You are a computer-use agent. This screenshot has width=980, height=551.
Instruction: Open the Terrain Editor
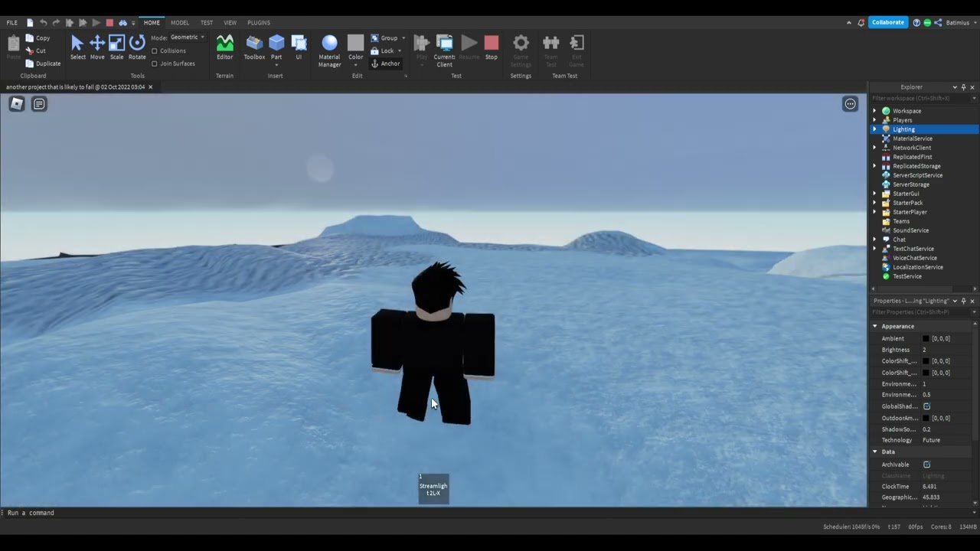point(224,47)
